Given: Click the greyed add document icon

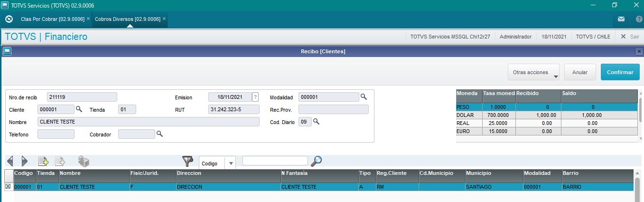Looking at the screenshot, I should click(60, 161).
